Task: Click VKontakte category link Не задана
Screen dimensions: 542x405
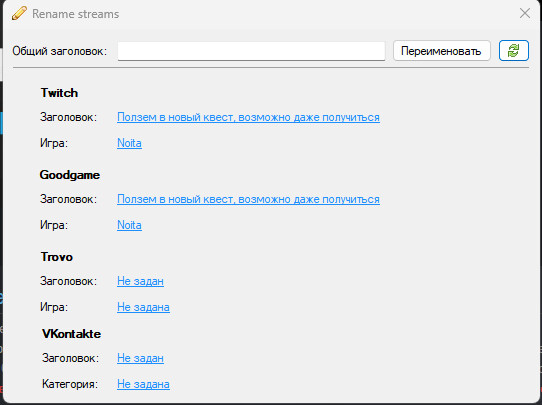Action: 143,384
